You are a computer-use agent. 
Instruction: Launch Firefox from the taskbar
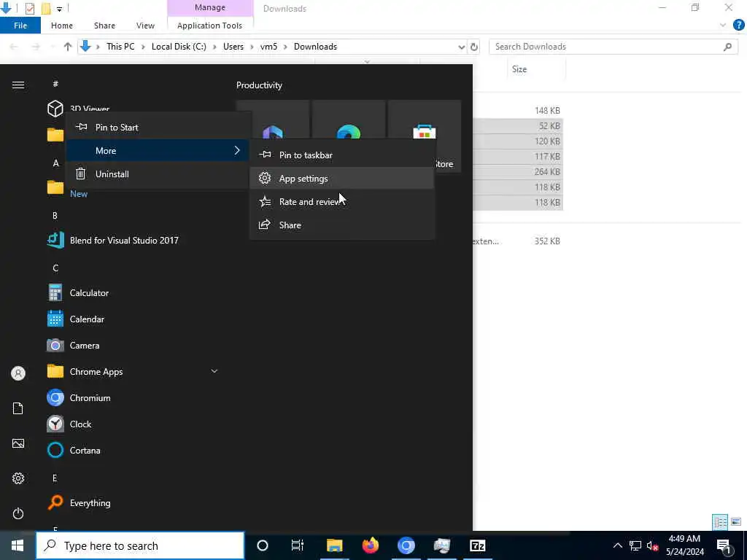pyautogui.click(x=370, y=545)
